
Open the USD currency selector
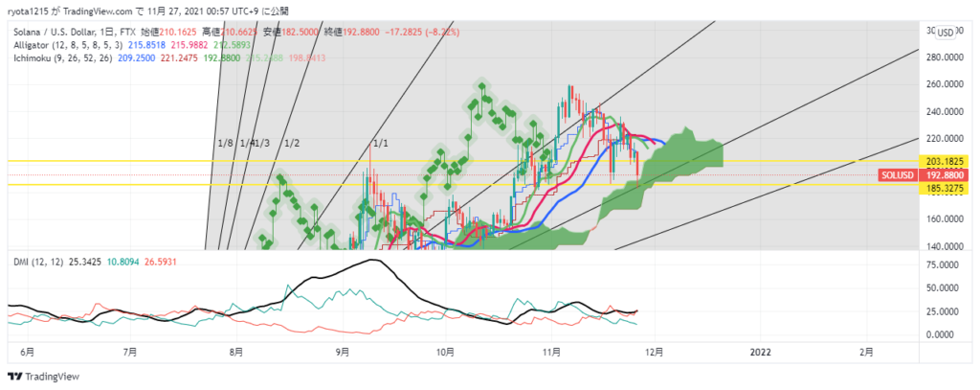coord(947,32)
